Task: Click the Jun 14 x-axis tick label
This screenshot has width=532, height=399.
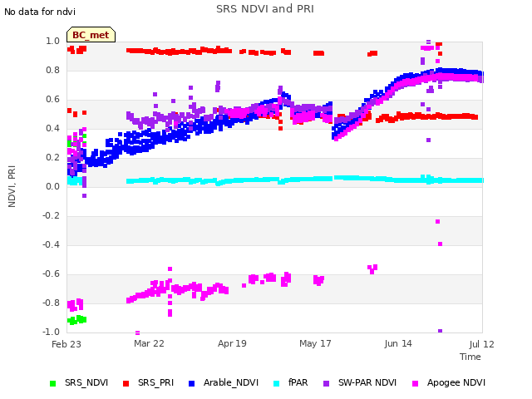Action: coord(398,343)
